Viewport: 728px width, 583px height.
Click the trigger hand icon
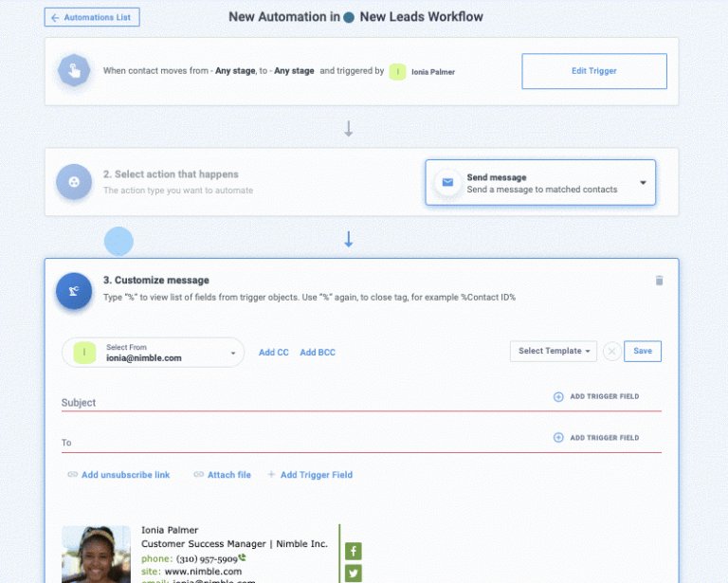(x=74, y=71)
